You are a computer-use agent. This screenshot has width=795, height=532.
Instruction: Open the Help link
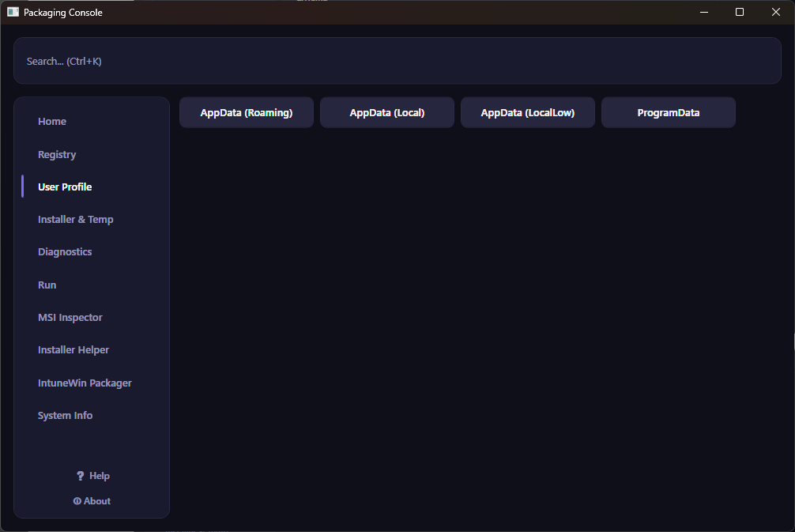pyautogui.click(x=92, y=476)
